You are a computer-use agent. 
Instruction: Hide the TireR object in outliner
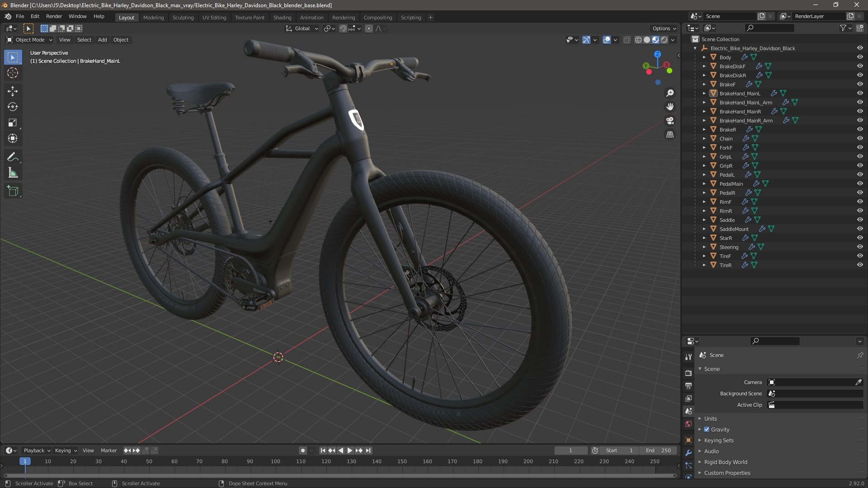pos(860,265)
